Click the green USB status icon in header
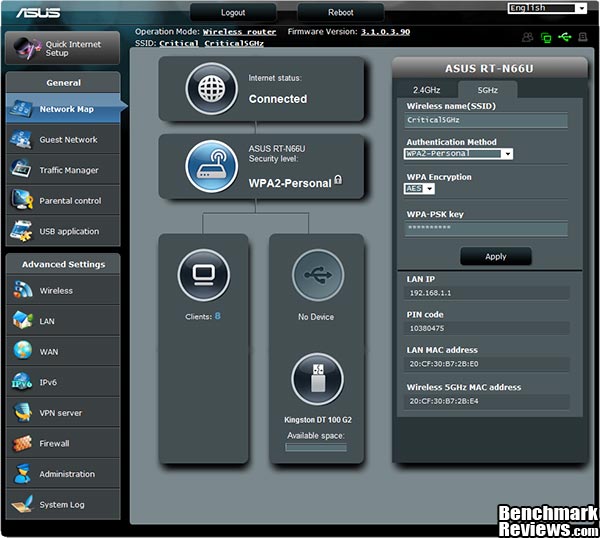Screen dimensions: 600x538 coord(564,37)
